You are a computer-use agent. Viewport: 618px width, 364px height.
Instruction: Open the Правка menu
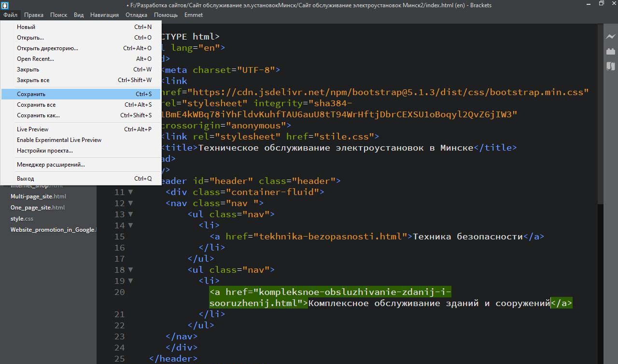pos(34,15)
